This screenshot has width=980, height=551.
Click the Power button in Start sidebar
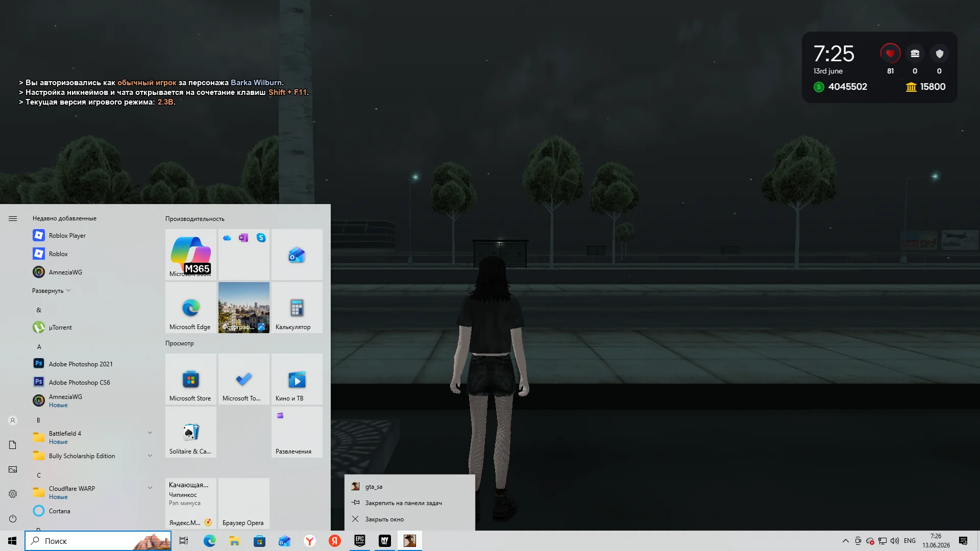(x=13, y=518)
